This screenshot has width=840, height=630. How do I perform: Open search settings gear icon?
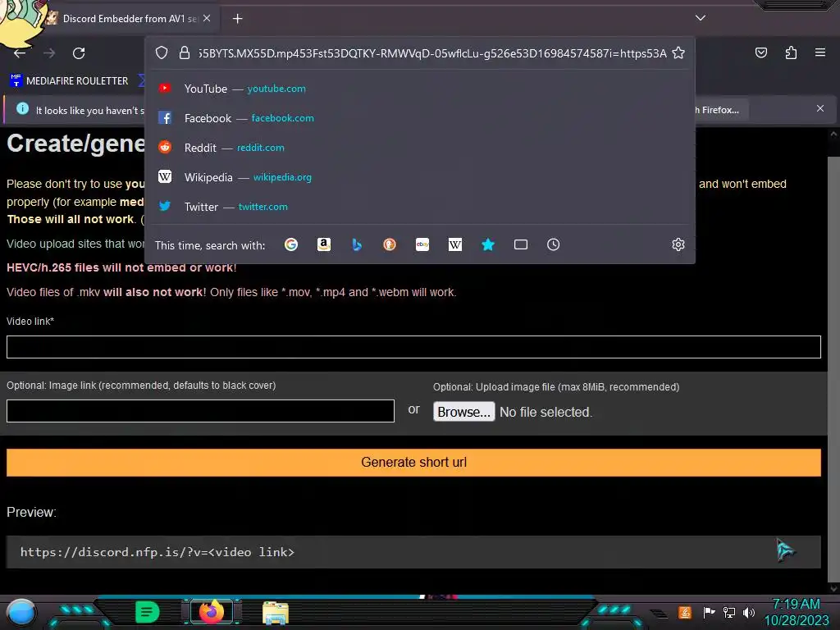(678, 244)
